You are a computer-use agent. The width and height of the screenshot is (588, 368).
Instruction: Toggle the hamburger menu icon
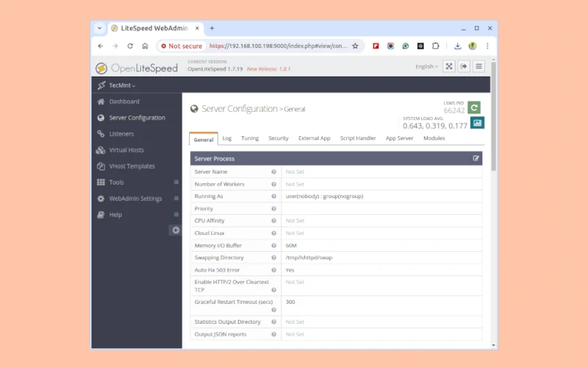click(479, 66)
